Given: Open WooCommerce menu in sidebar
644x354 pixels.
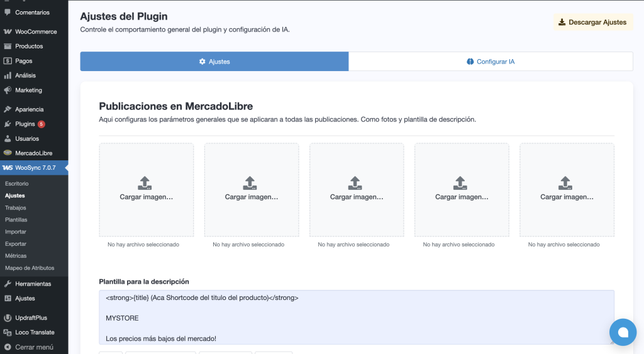Looking at the screenshot, I should [x=34, y=31].
